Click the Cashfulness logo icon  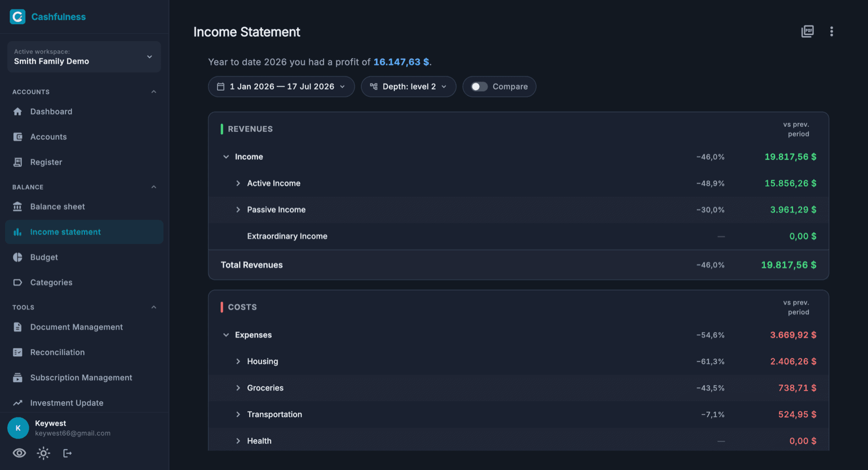pyautogui.click(x=17, y=17)
